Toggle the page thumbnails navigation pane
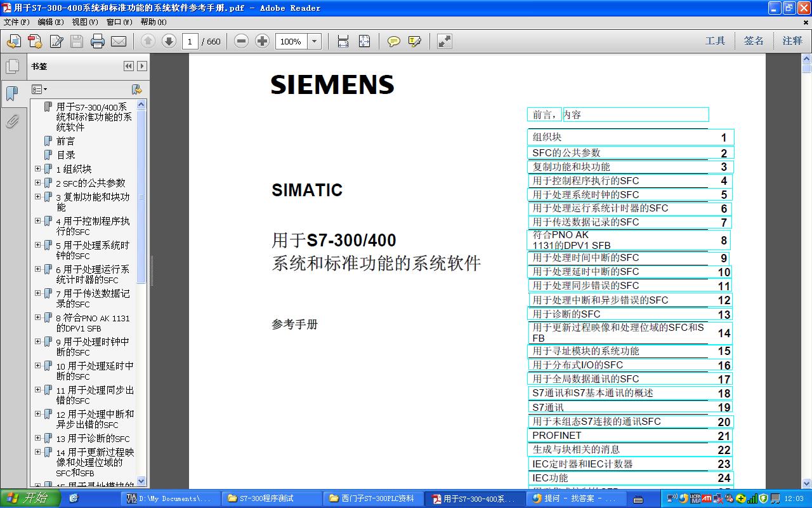 point(12,66)
